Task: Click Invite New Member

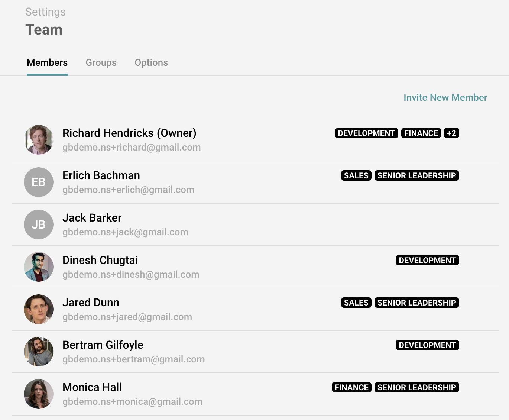Action: coord(445,97)
